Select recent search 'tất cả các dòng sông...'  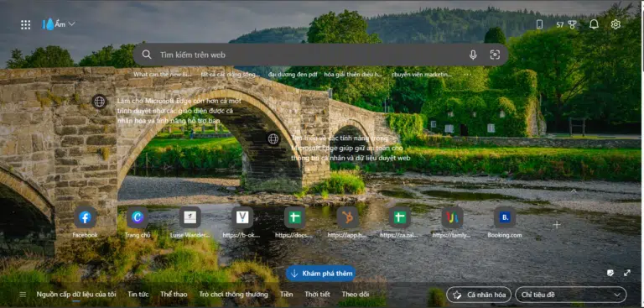[230, 75]
